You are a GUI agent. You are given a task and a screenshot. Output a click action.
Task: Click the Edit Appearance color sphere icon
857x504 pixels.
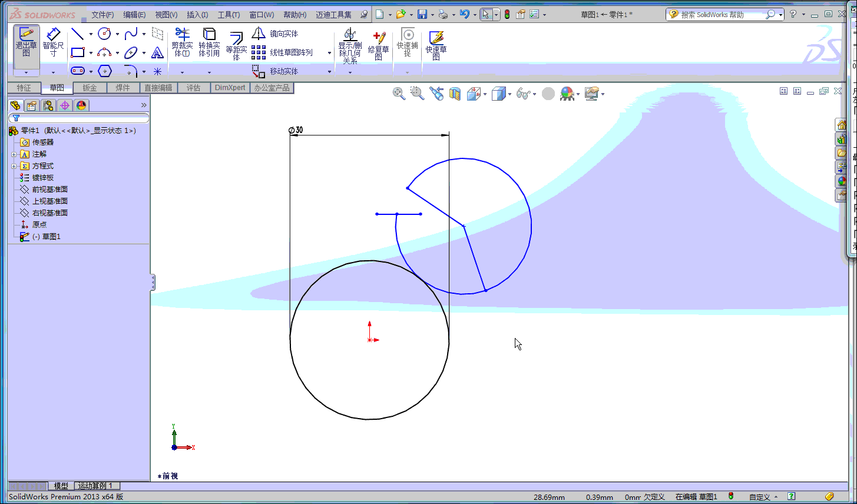click(567, 94)
